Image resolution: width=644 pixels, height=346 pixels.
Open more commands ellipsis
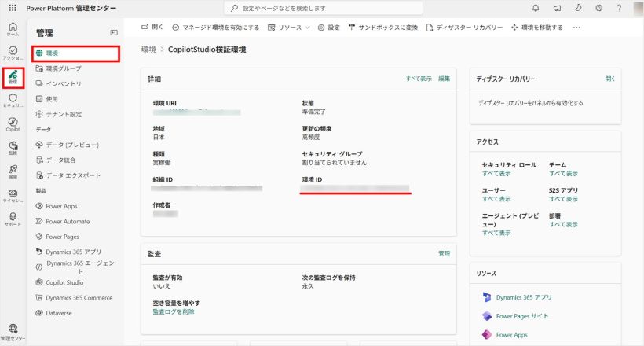pyautogui.click(x=576, y=28)
